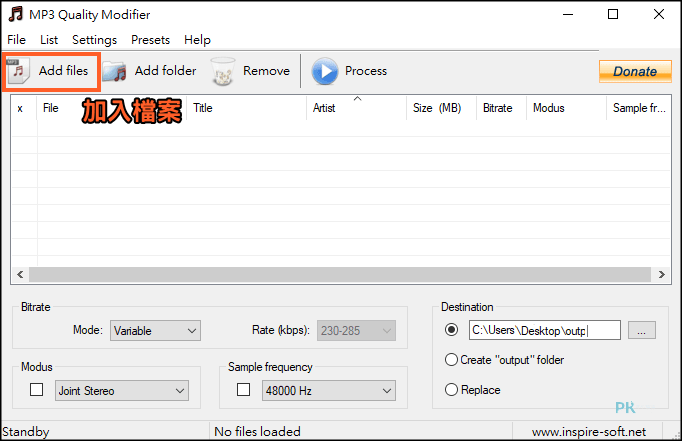Screen dimensions: 682x441
Task: Click the Add folder label
Action: [x=165, y=70]
